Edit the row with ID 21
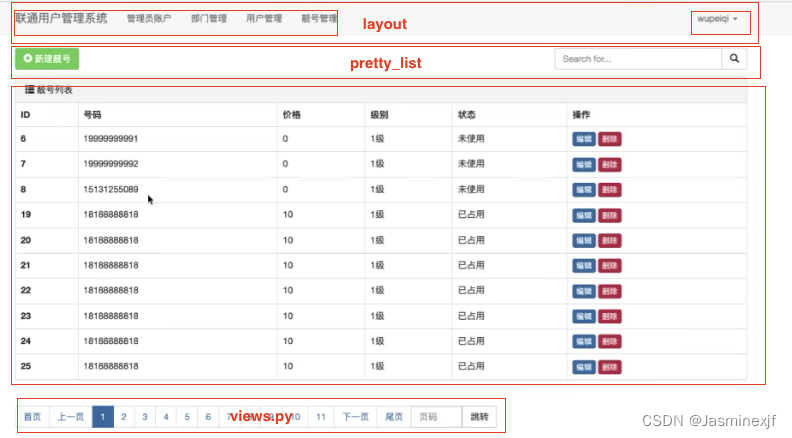The width and height of the screenshot is (792, 438). [x=584, y=266]
